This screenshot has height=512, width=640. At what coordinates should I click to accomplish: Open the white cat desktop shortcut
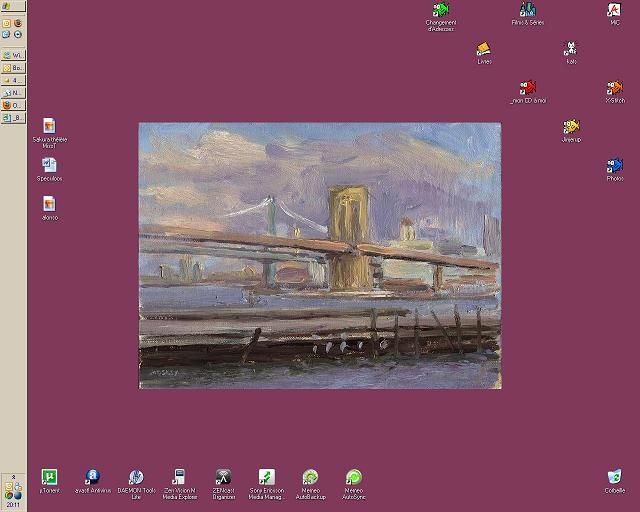pyautogui.click(x=571, y=53)
